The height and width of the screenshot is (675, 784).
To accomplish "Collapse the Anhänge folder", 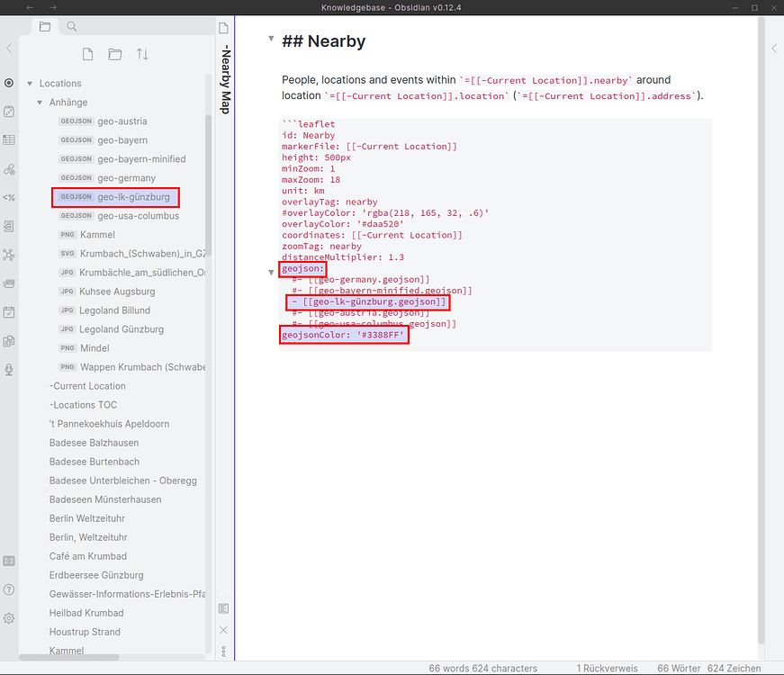I will [x=41, y=102].
